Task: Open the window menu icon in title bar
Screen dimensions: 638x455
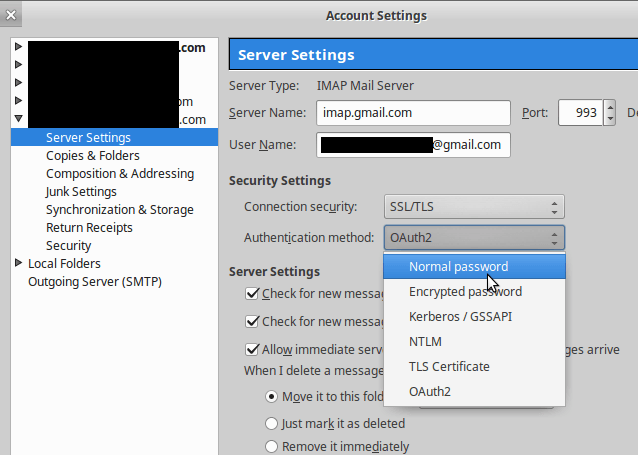Action: point(13,15)
